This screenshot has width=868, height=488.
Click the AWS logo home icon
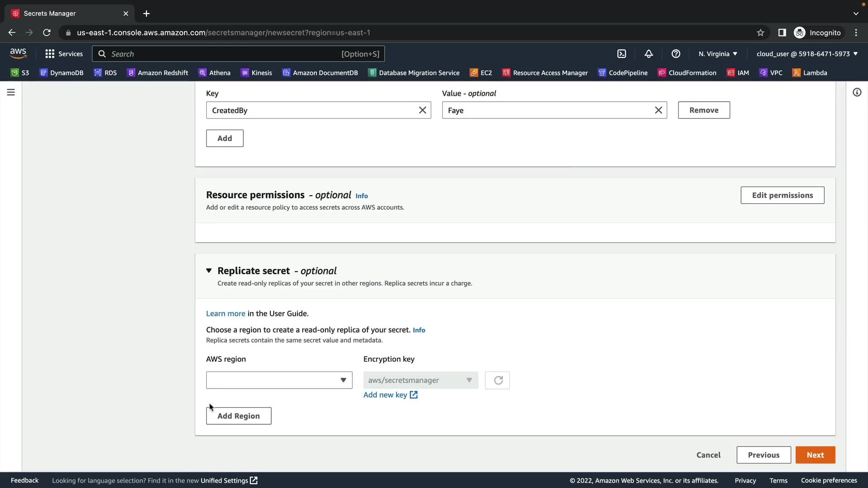(18, 53)
